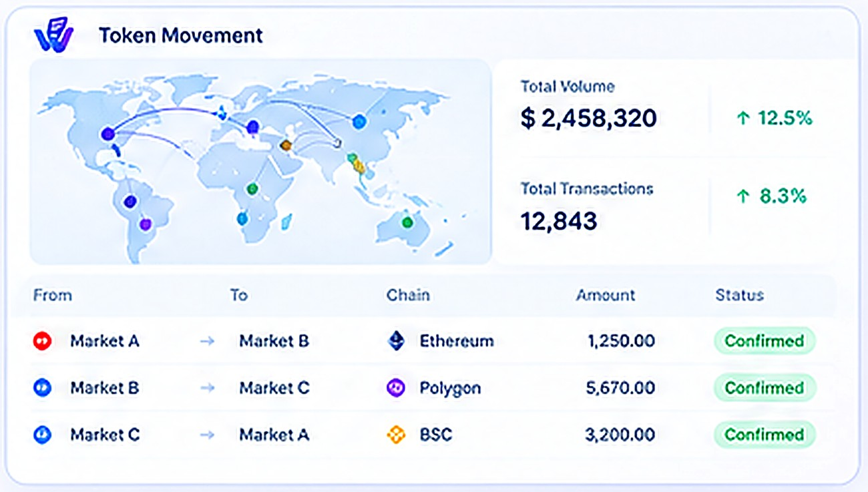Viewport: 868px width, 492px height.
Task: Sort by the Chain column header
Action: [408, 295]
